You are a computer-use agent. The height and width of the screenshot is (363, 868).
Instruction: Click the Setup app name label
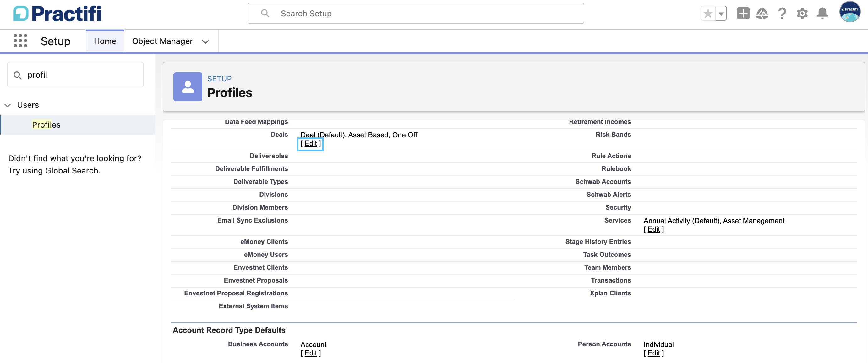(56, 41)
